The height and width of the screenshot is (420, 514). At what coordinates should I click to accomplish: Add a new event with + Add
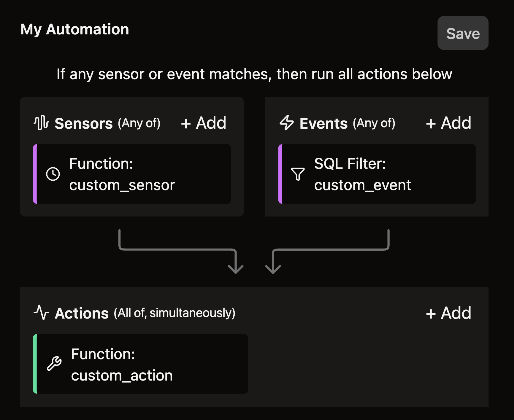(448, 123)
